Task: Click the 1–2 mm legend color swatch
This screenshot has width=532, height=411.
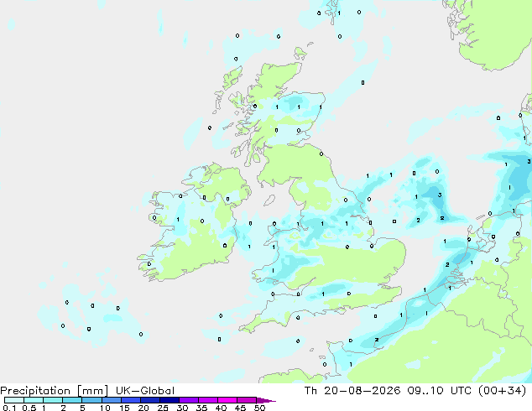Action: (x=53, y=400)
